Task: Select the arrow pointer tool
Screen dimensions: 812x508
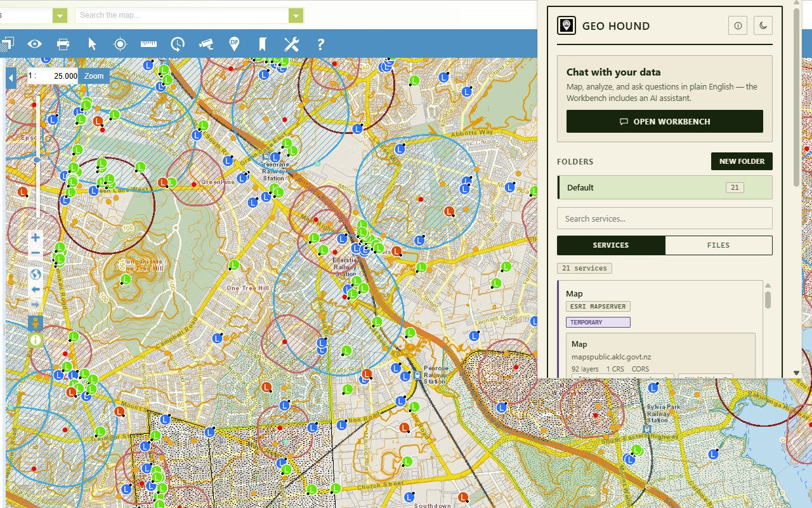Action: [x=92, y=44]
